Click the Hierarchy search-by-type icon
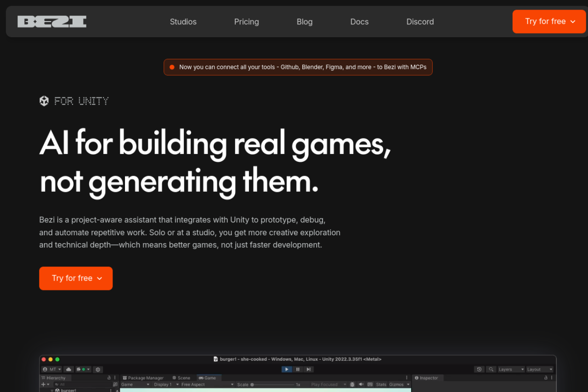Image resolution: width=588 pixels, height=392 pixels. [x=115, y=385]
